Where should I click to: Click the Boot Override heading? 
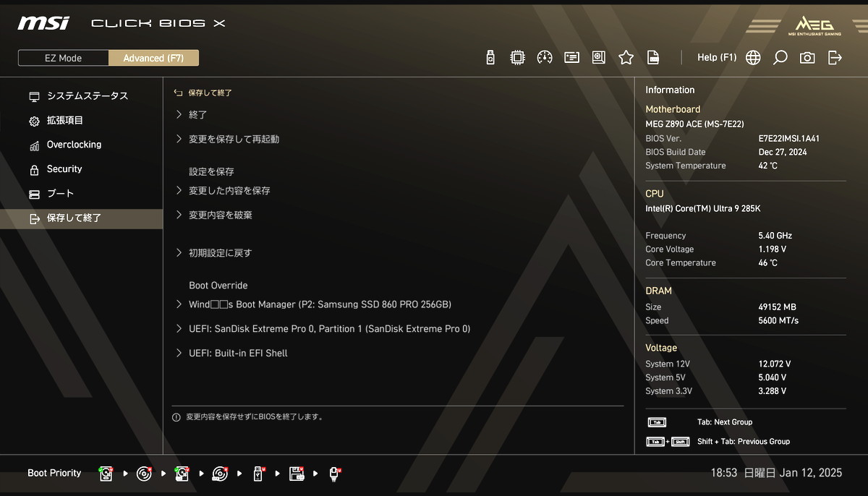(218, 286)
